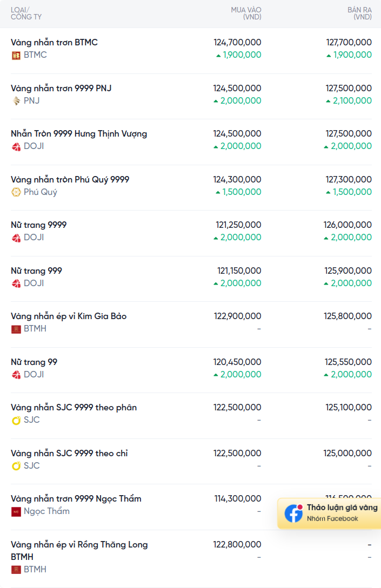The width and height of the screenshot is (381, 588).
Task: Click the Loại/Công ty column header
Action: [26, 13]
